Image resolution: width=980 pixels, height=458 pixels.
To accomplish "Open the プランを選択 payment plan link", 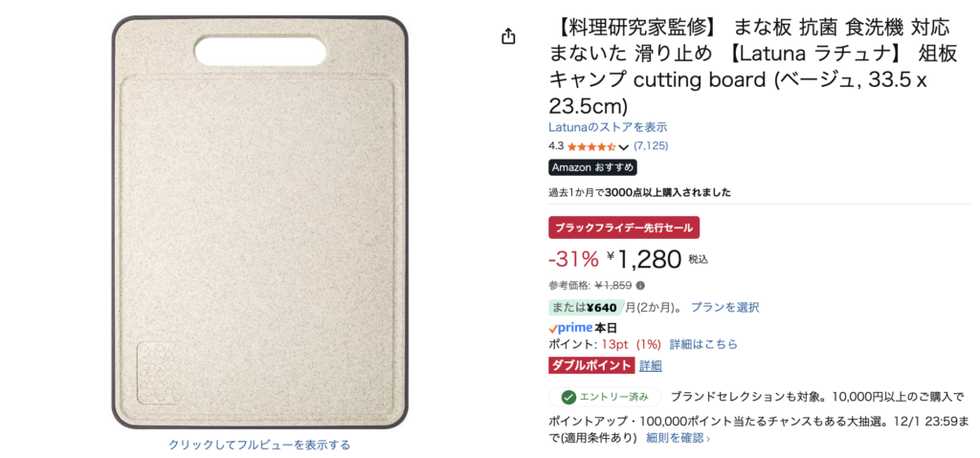I will click(x=724, y=307).
